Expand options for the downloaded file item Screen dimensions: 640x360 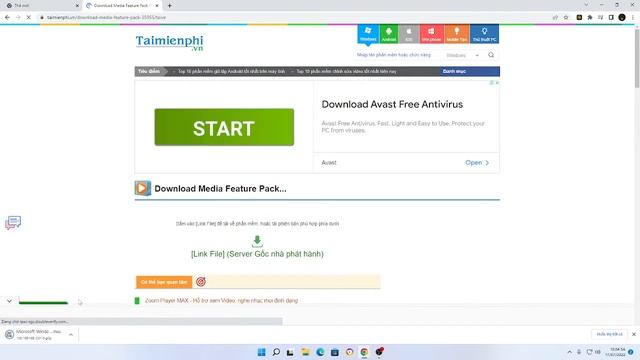click(71, 335)
